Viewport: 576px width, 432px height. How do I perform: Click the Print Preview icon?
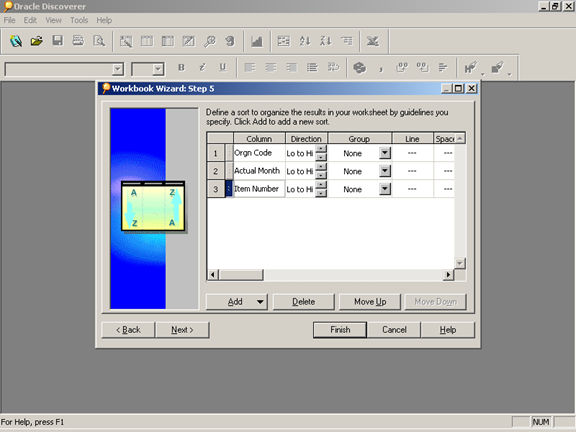[x=99, y=41]
